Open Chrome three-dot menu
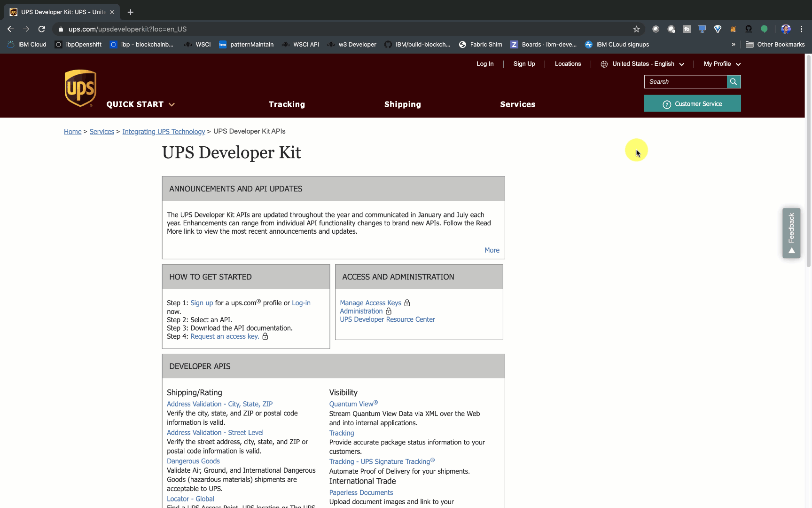Screen dimensions: 812x508 801,29
